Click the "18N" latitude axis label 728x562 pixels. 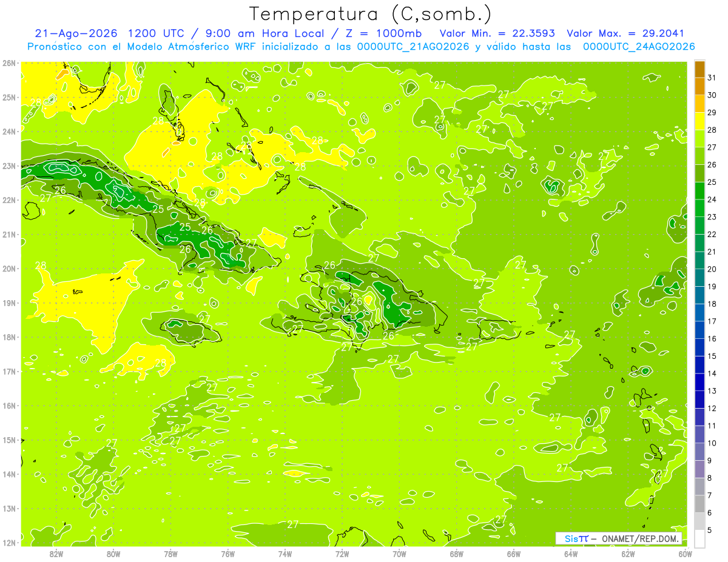click(9, 337)
